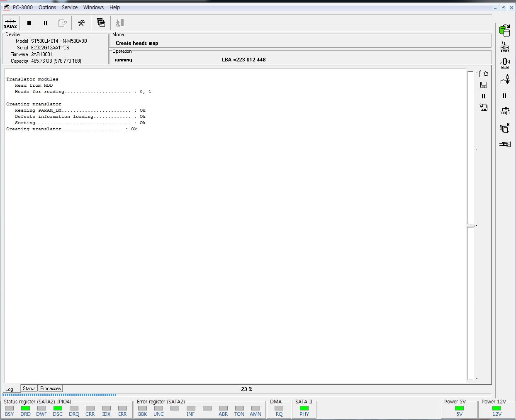Open the Options menu
The image size is (516, 420).
pyautogui.click(x=47, y=7)
